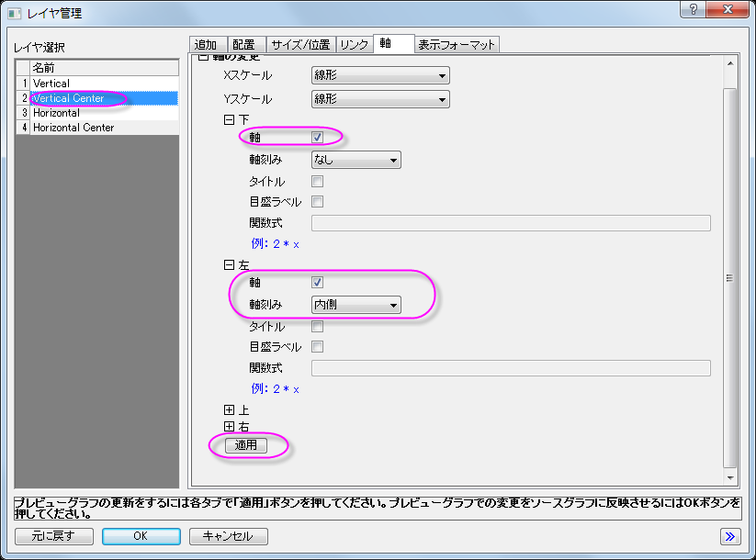Click the 名前 column header

[104, 68]
